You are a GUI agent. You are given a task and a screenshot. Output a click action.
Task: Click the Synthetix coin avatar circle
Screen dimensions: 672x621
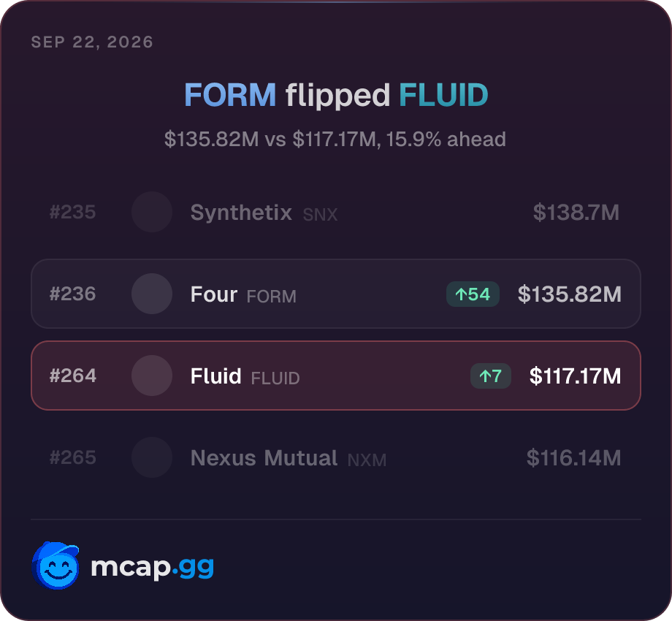tap(152, 212)
